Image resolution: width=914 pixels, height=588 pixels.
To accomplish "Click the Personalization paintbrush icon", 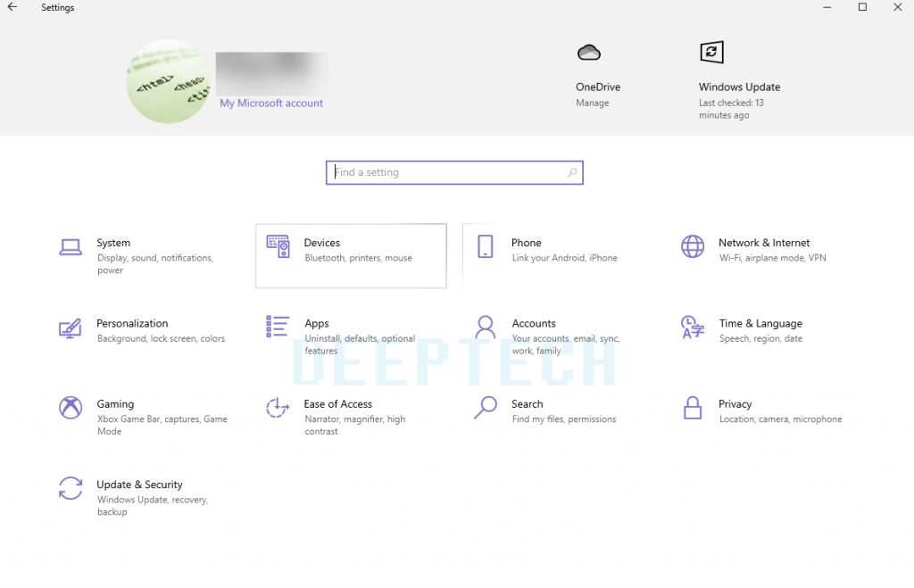I will [x=70, y=328].
